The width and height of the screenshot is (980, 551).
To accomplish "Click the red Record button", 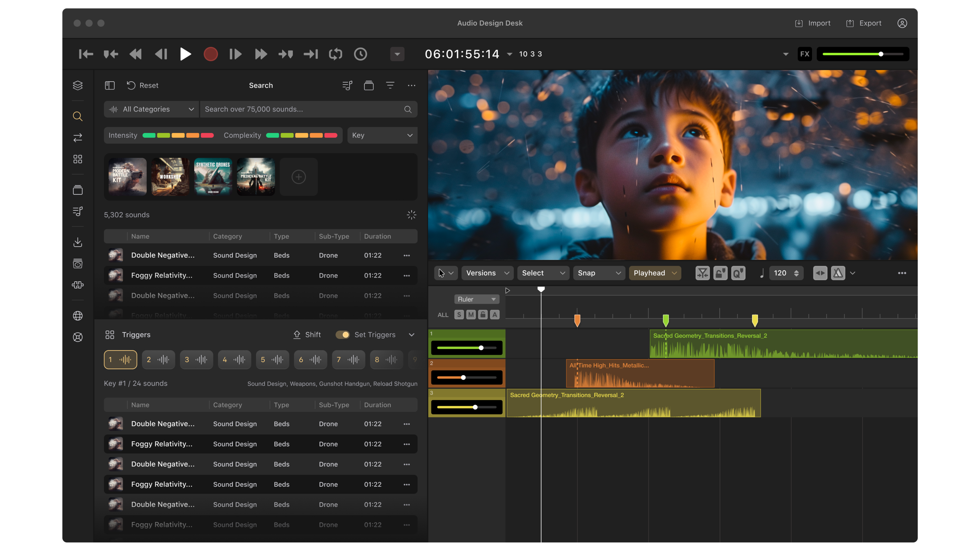I will [210, 54].
